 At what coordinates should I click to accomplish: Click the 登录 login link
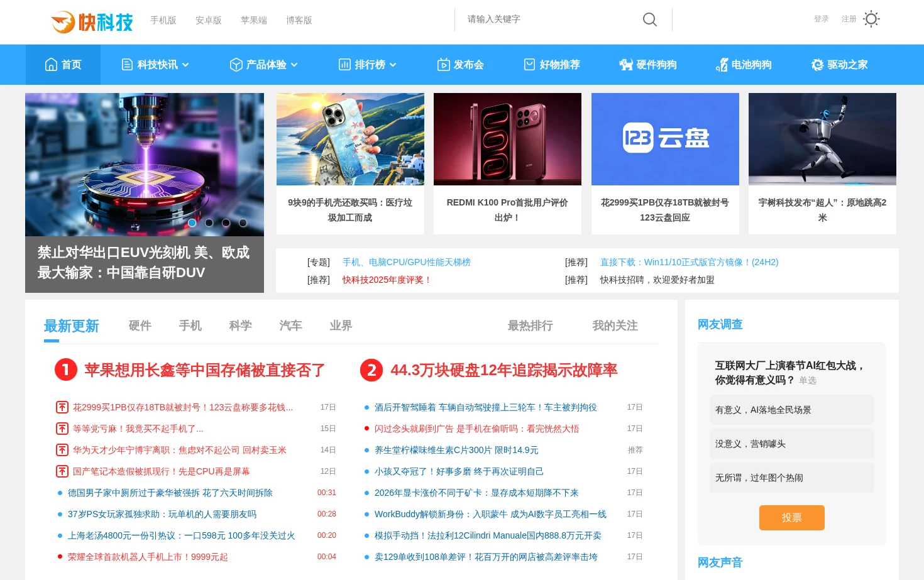pyautogui.click(x=821, y=19)
